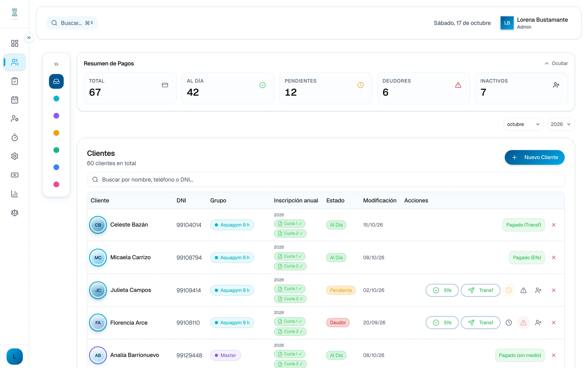Open the stopwatch icon in sidebar
Screen dimensions: 588x368
[x=15, y=137]
